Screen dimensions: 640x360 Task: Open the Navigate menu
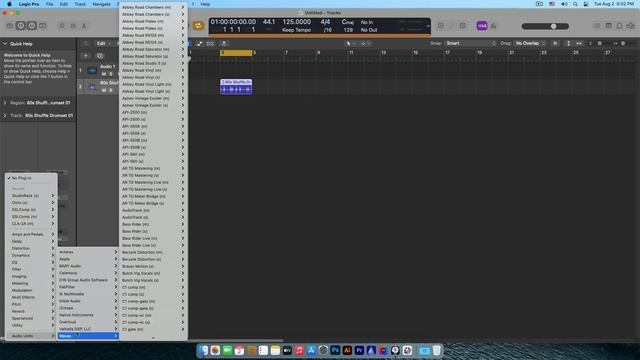(101, 4)
